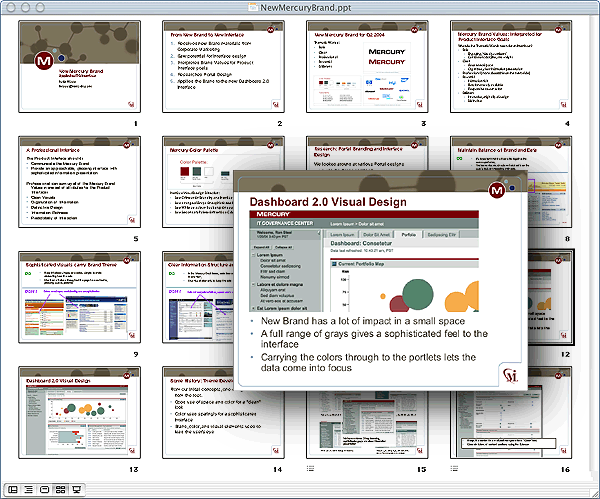Start the Slide Show from bottom-left icon
600x499 pixels.
pyautogui.click(x=78, y=489)
